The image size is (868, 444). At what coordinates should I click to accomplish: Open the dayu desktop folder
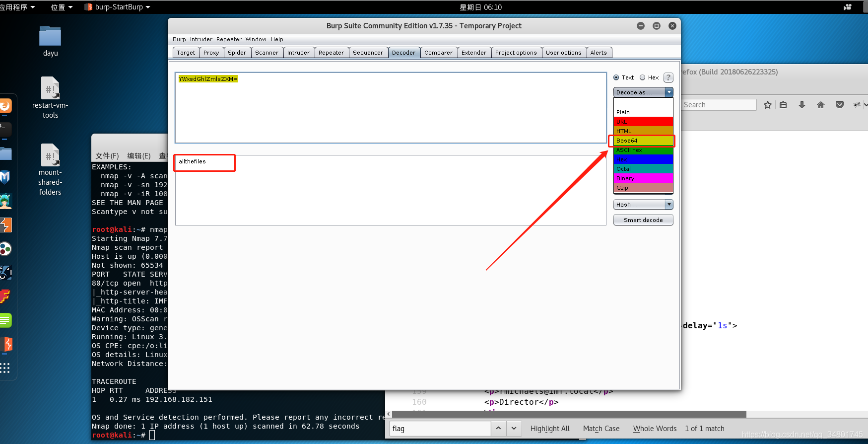pos(50,41)
